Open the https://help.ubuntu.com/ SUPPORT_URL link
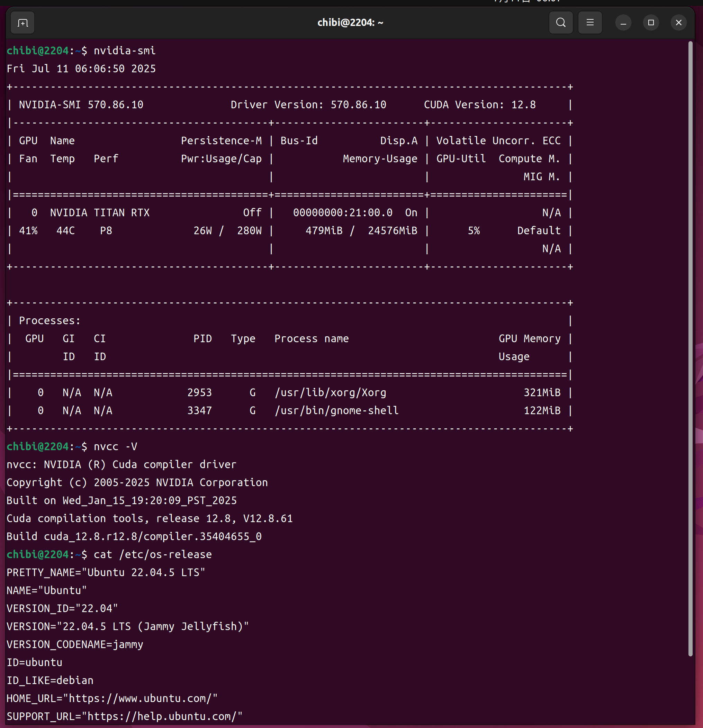The image size is (703, 728). [162, 716]
